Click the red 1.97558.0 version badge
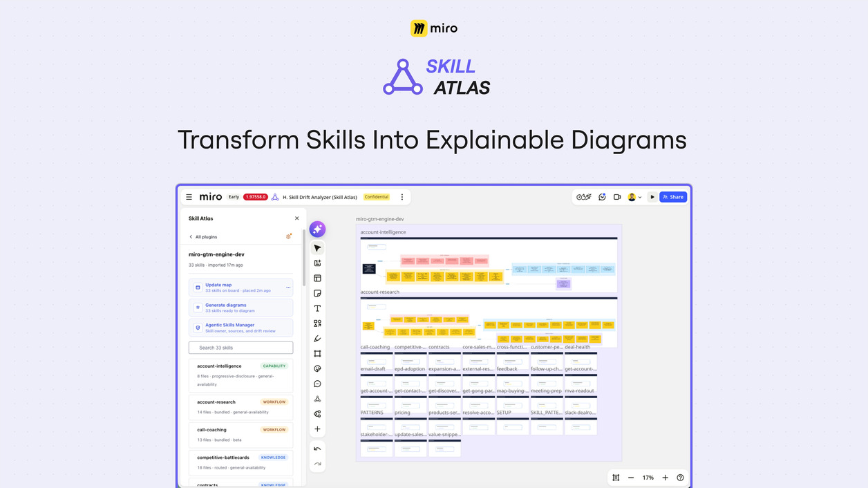Image resolution: width=868 pixels, height=488 pixels. pos(256,197)
